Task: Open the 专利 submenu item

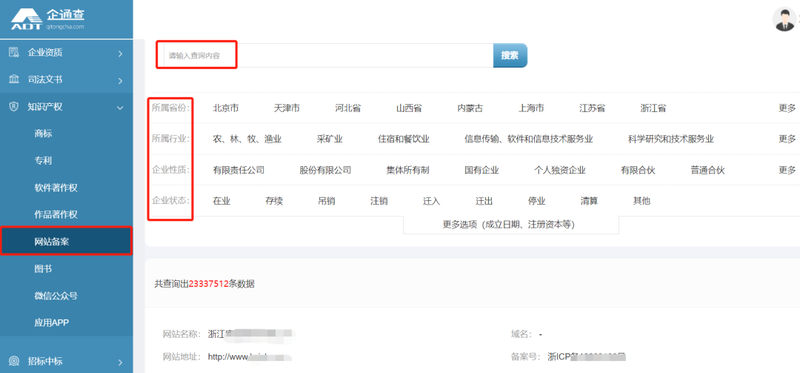Action: [x=43, y=161]
